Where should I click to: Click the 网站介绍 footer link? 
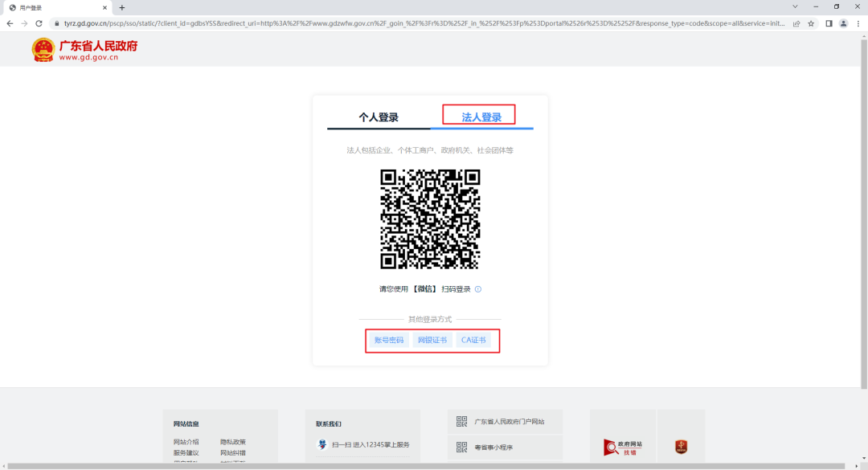[188, 441]
